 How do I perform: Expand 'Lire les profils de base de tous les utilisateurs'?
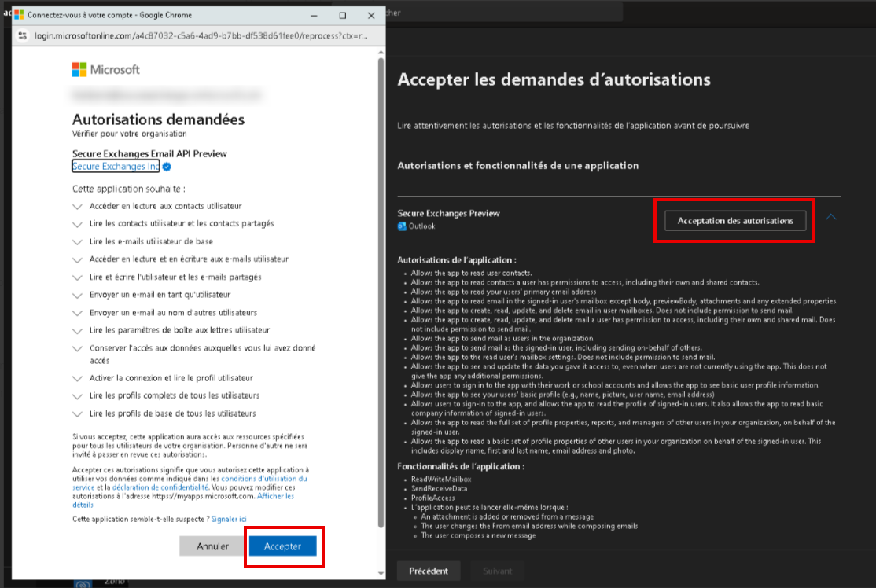(77, 413)
